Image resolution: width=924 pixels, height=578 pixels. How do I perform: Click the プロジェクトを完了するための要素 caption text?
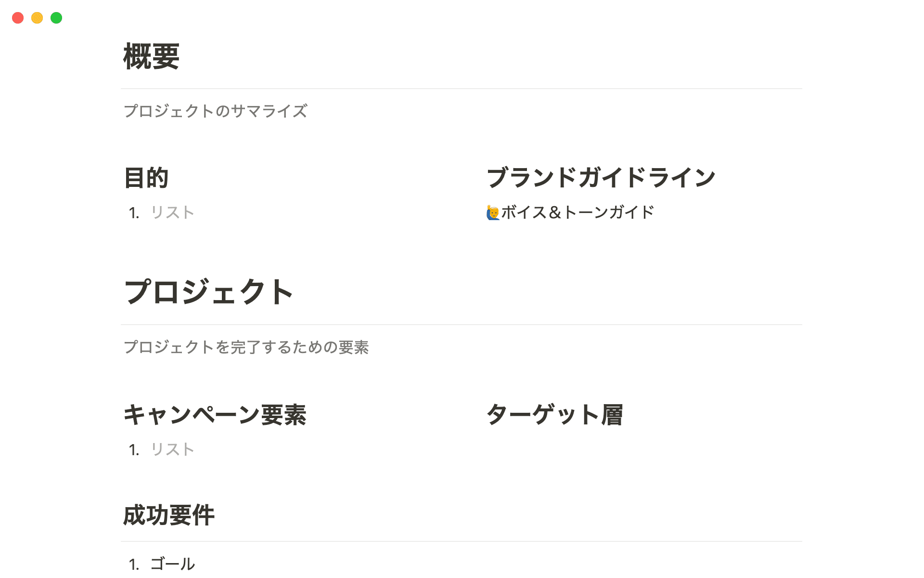[247, 348]
